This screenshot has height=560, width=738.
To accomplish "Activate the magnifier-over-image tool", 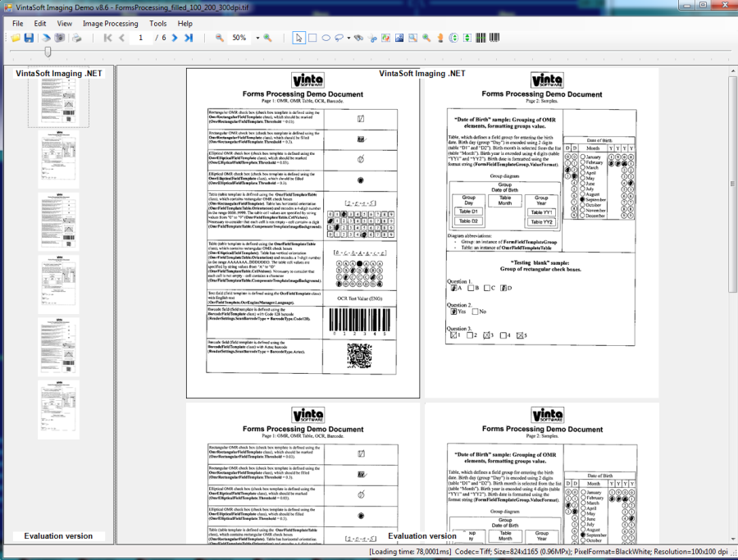I will pyautogui.click(x=412, y=38).
